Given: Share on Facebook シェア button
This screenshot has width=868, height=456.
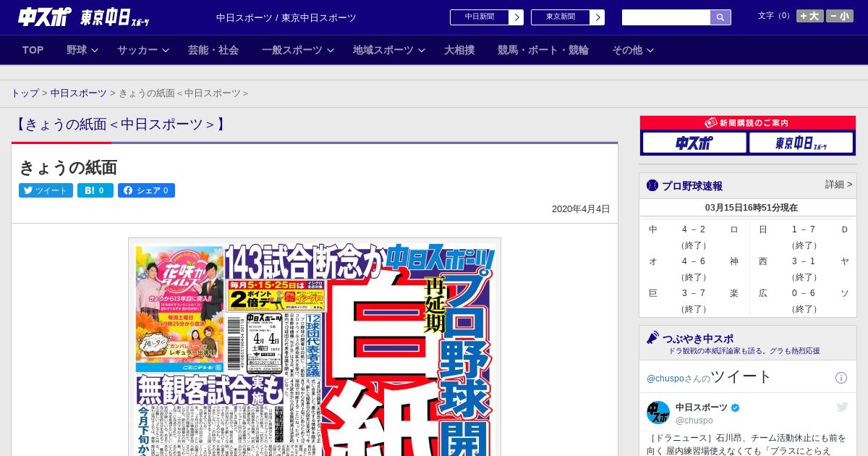Looking at the screenshot, I should (x=146, y=190).
